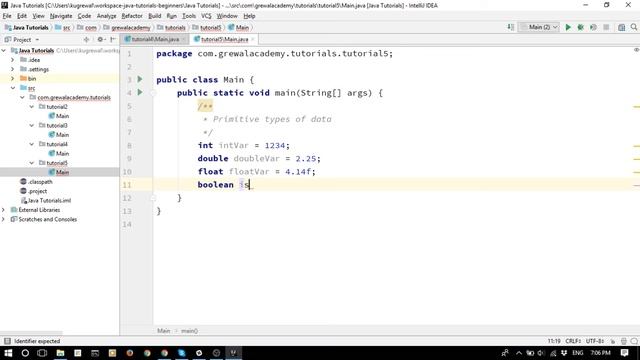Open File Explorer from the taskbar

coord(60,353)
